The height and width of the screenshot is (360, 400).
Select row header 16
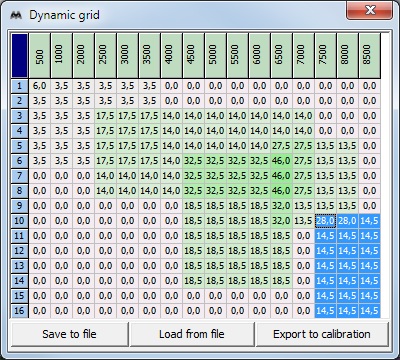(x=20, y=311)
